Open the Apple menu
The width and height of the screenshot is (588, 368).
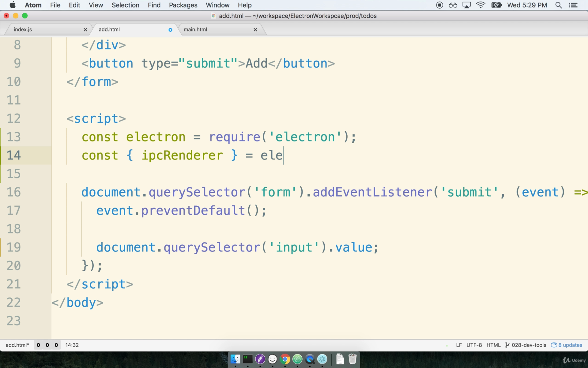tap(13, 5)
